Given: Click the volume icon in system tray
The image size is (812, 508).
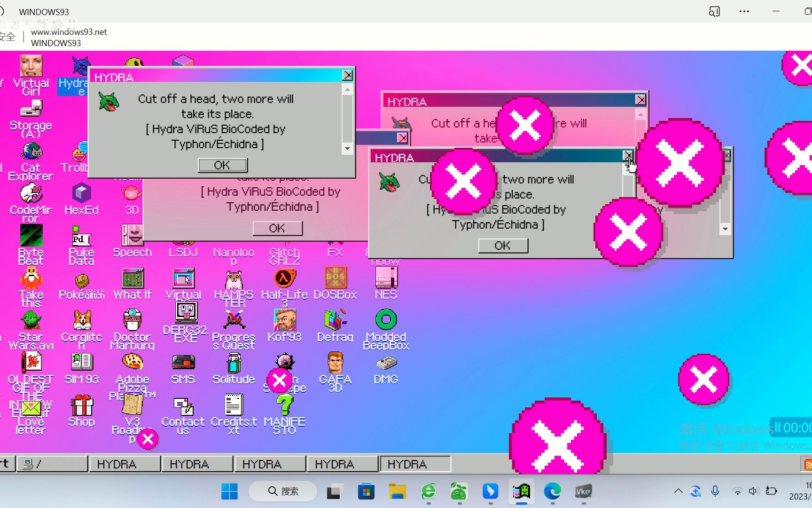Looking at the screenshot, I should tap(754, 491).
